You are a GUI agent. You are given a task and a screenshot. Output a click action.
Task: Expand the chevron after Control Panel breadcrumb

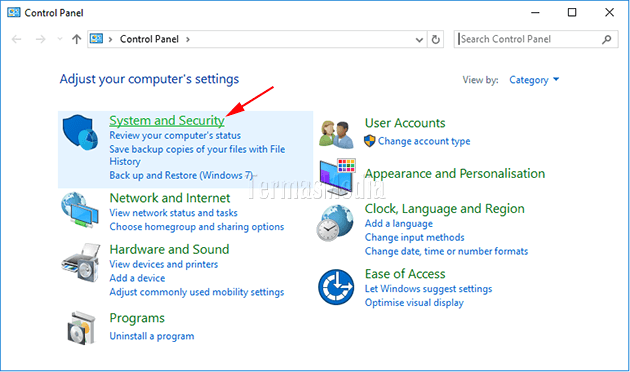click(x=188, y=39)
